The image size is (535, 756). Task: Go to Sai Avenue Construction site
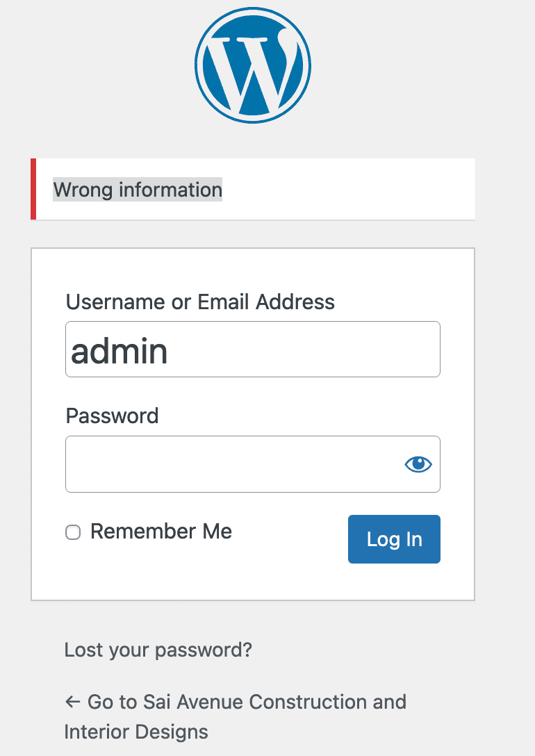[x=243, y=702]
